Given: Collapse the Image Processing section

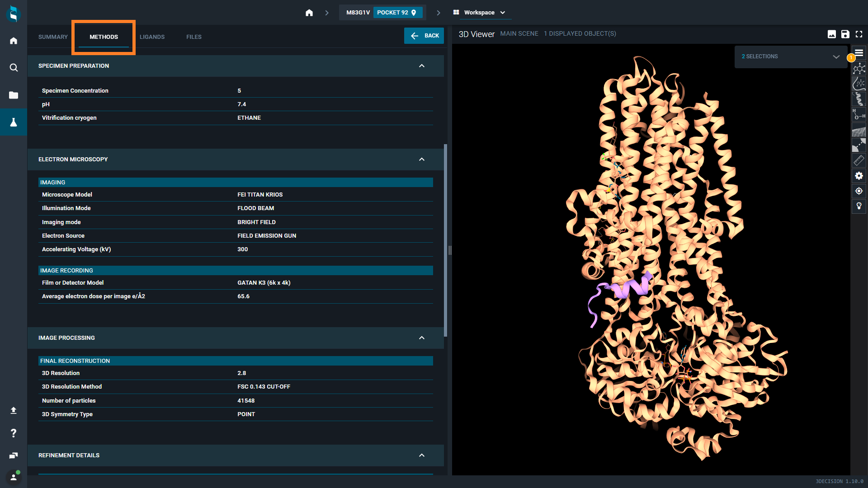Looking at the screenshot, I should tap(421, 338).
